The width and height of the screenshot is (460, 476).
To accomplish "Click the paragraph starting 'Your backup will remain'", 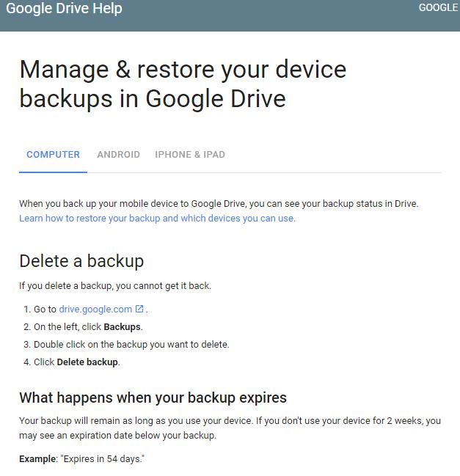I will (x=230, y=428).
